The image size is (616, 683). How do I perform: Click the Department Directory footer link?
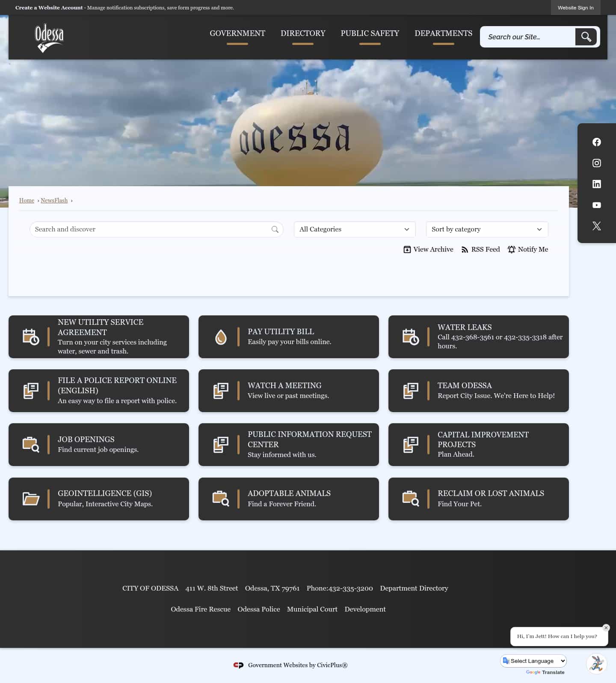coord(414,588)
